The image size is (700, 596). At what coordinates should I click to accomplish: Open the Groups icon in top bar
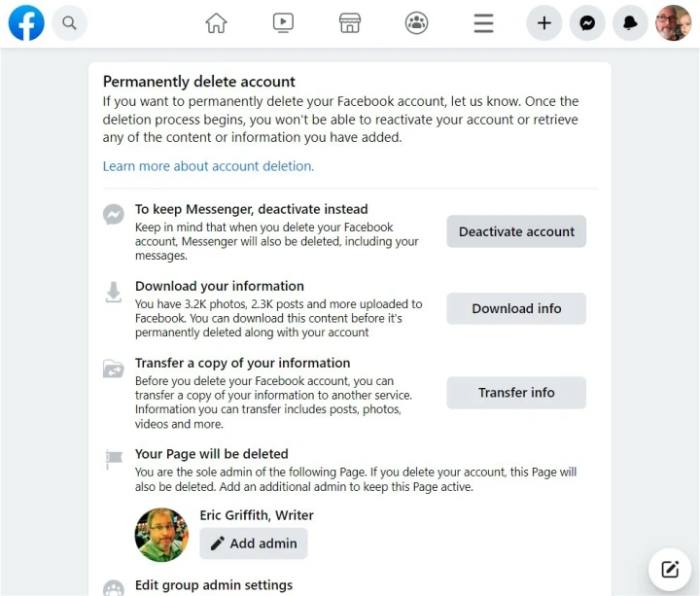pyautogui.click(x=417, y=23)
